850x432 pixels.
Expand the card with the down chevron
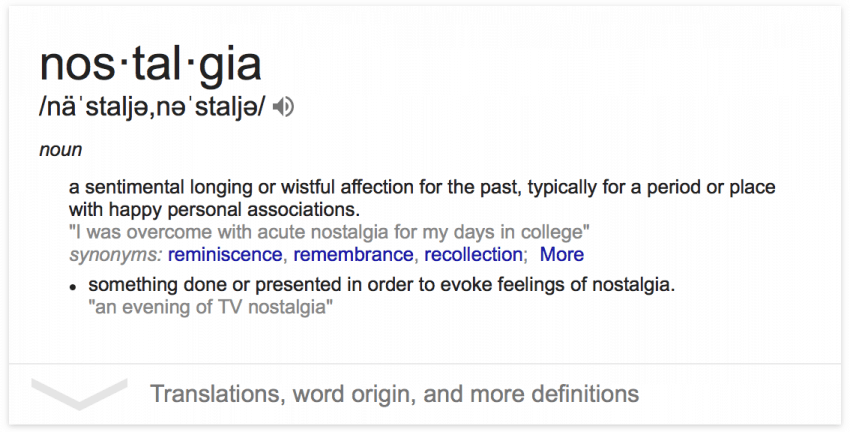79,394
